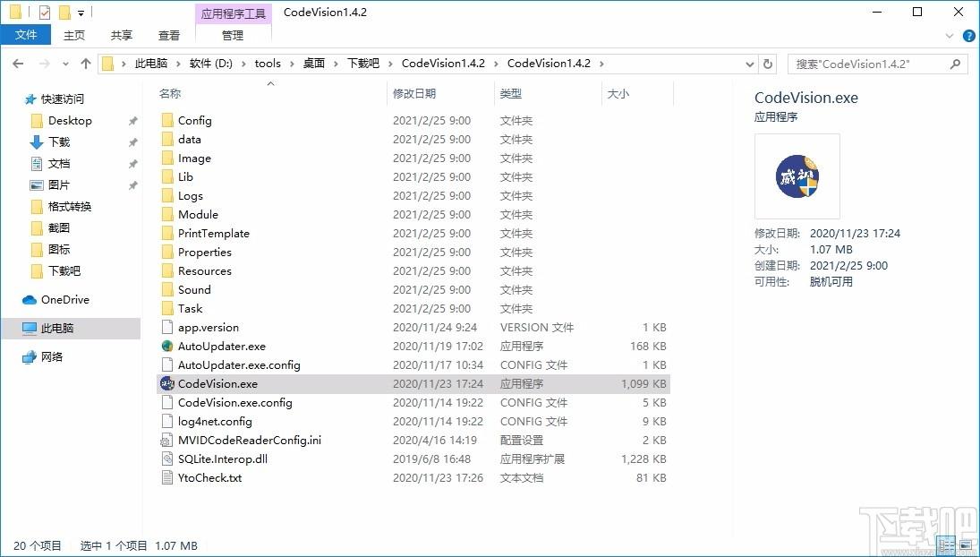Viewport: 980px width, 557px height.
Task: Click 下载吧 in the address breadcrumb
Action: [x=362, y=64]
